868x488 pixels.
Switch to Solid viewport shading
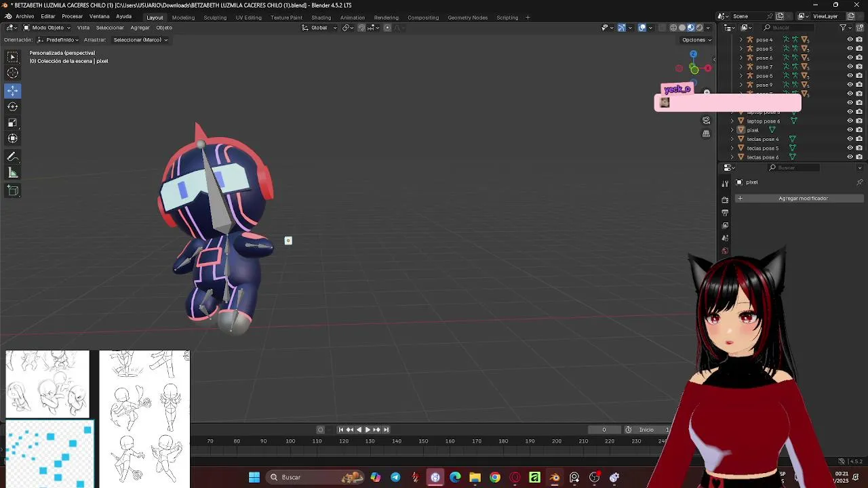click(682, 28)
